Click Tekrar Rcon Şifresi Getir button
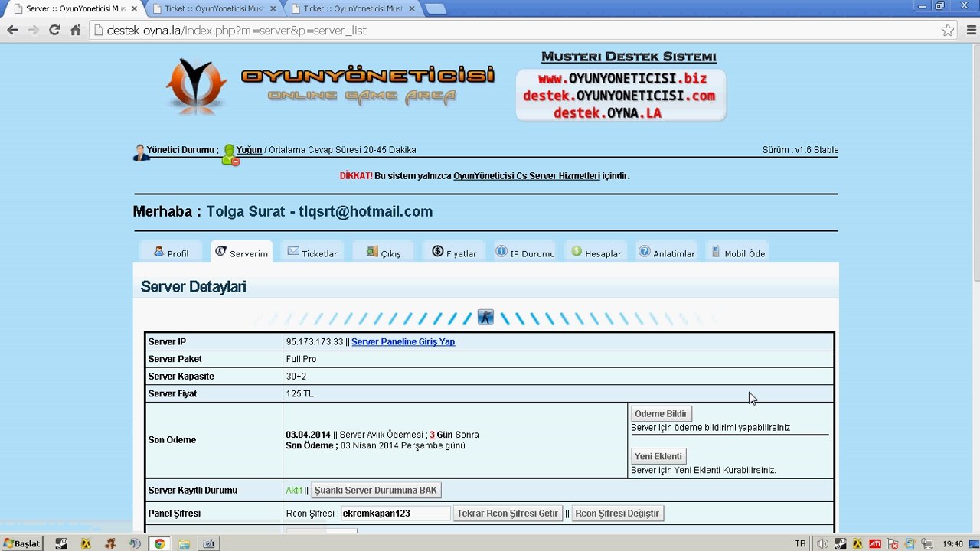This screenshot has height=551, width=980. click(x=508, y=514)
